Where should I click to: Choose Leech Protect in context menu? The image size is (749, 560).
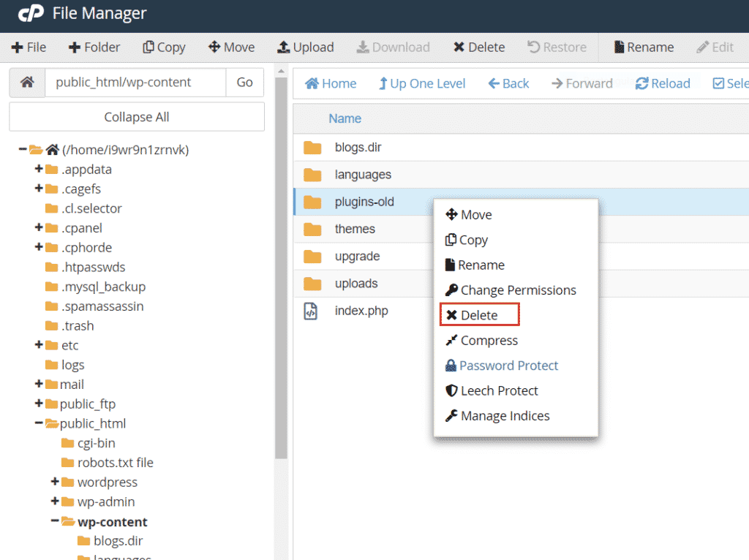[x=492, y=391]
